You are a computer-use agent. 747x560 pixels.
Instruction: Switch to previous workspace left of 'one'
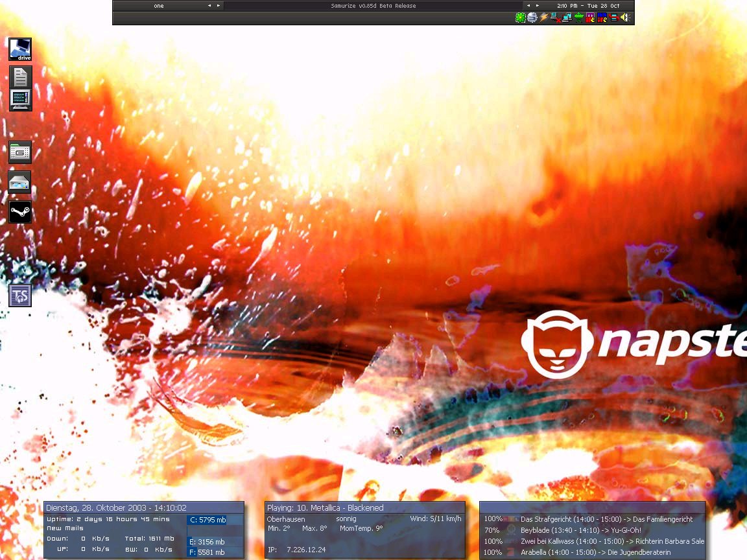209,6
